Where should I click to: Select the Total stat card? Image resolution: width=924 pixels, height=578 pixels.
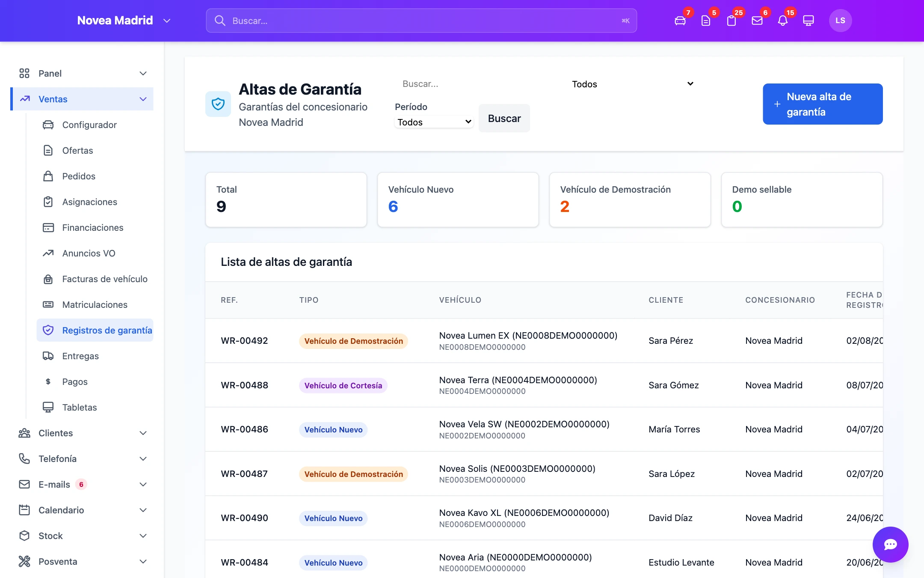click(286, 200)
